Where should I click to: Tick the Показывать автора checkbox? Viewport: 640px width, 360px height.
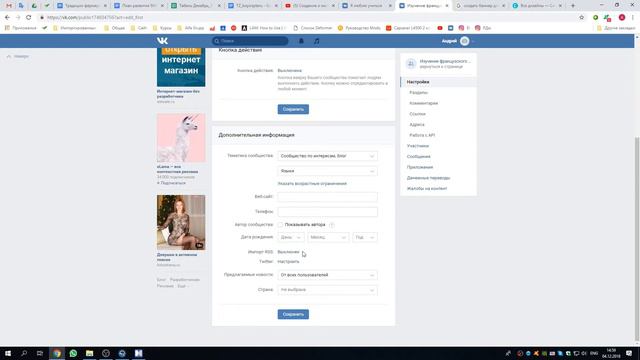(280, 225)
